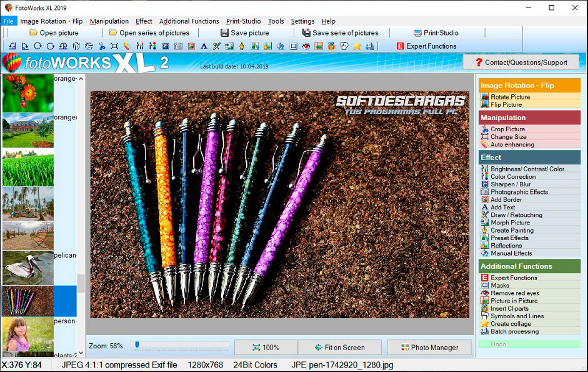The width and height of the screenshot is (588, 372).
Task: Select the Add Text 'A' toolbar icon
Action: pyautogui.click(x=204, y=46)
